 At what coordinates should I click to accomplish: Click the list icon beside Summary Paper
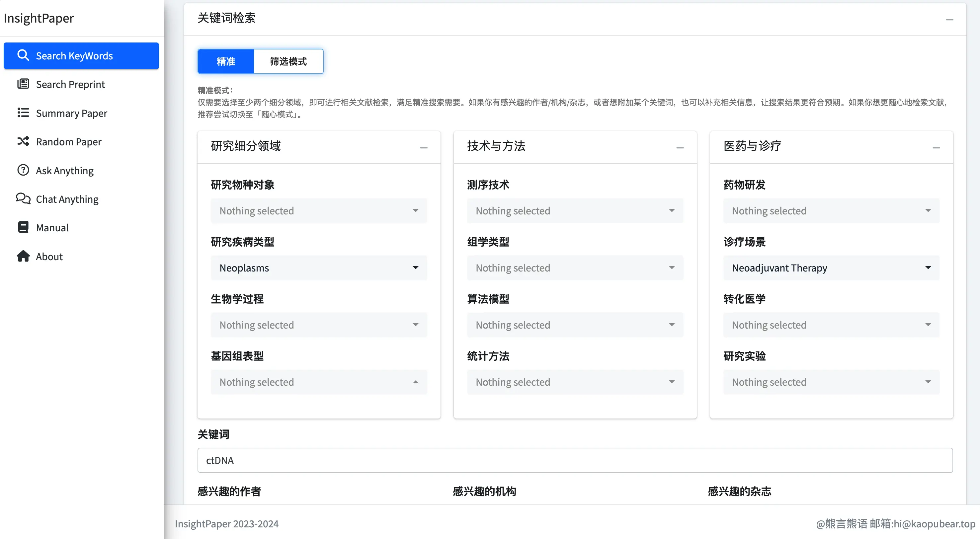tap(23, 113)
